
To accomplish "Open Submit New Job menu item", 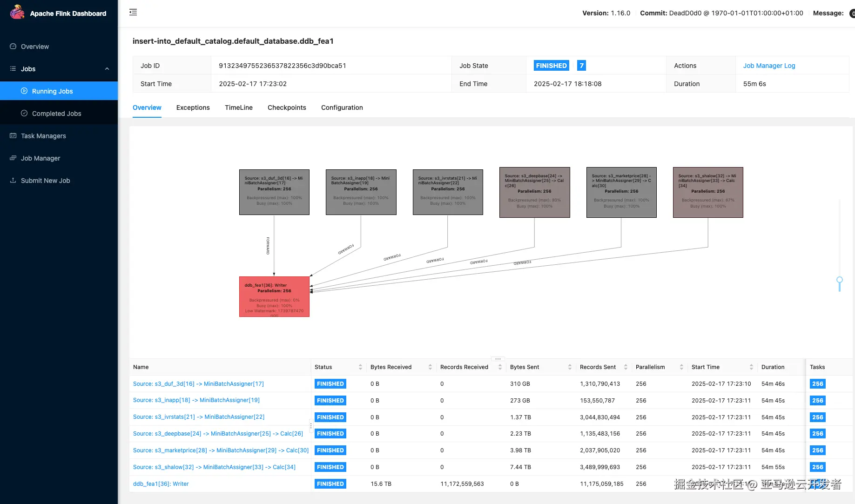I will [59, 181].
